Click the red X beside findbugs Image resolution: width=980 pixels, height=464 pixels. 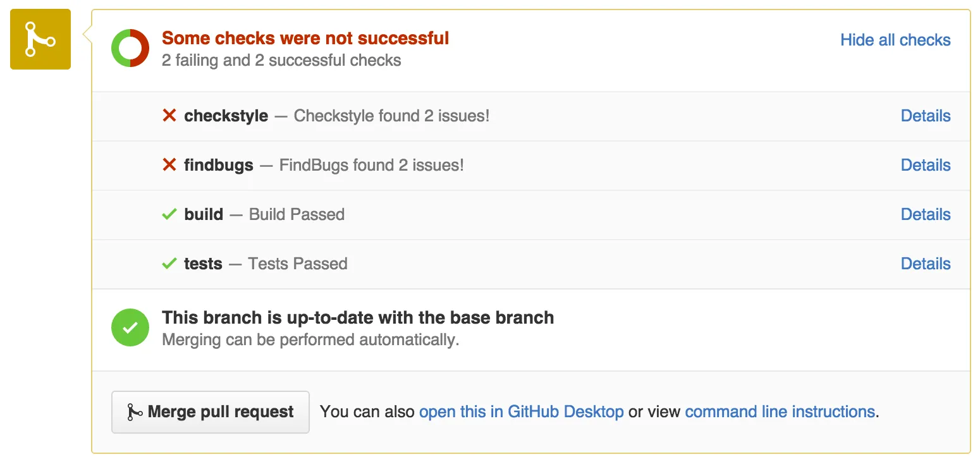point(168,165)
